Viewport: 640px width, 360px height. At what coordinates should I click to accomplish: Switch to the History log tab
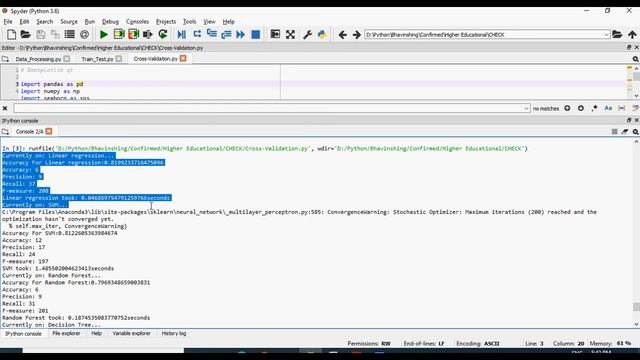click(174, 333)
